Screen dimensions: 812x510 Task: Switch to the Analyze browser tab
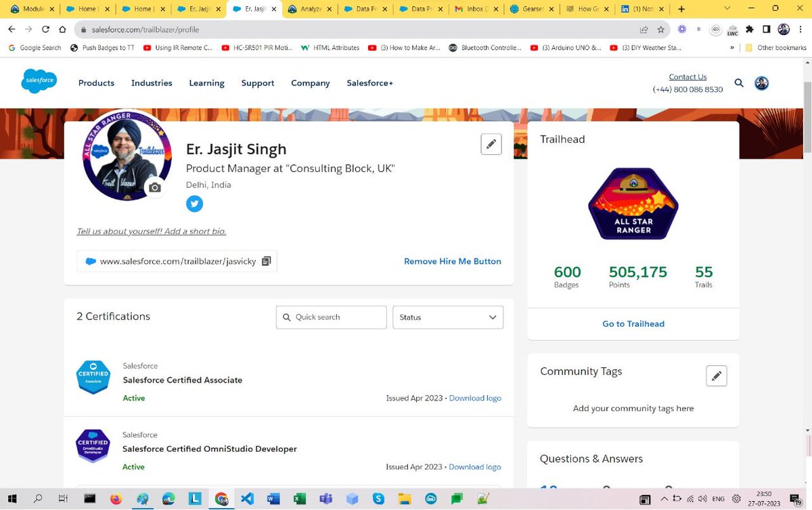(309, 9)
